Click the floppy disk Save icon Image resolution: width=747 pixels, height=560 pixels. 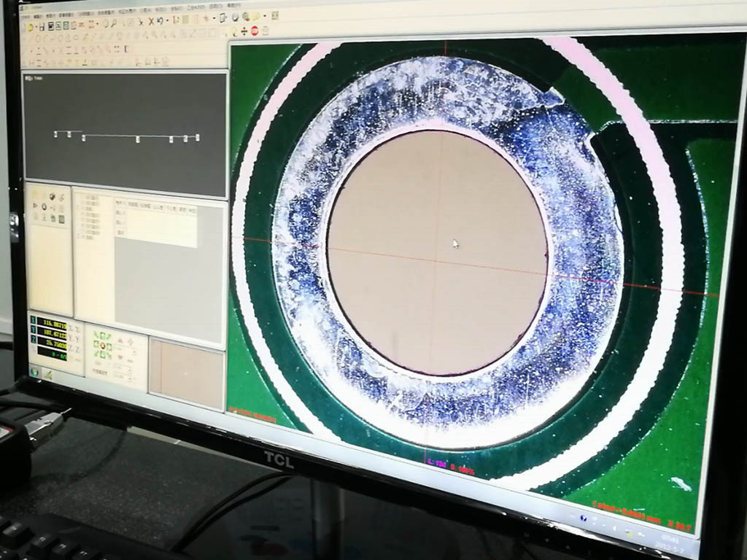pyautogui.click(x=42, y=27)
